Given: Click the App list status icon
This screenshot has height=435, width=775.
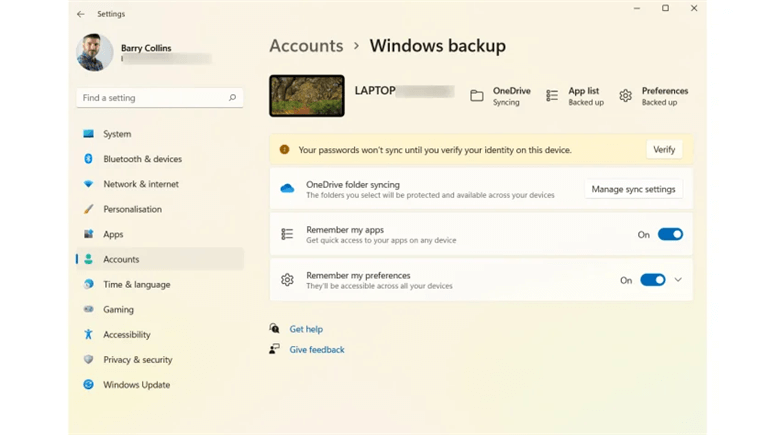Looking at the screenshot, I should click(552, 96).
